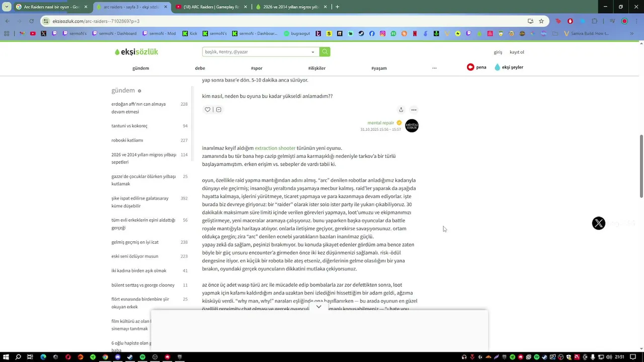644x362 pixels.
Task: Open the entry timestamp 31.10.2025 link
Action: [x=380, y=130]
